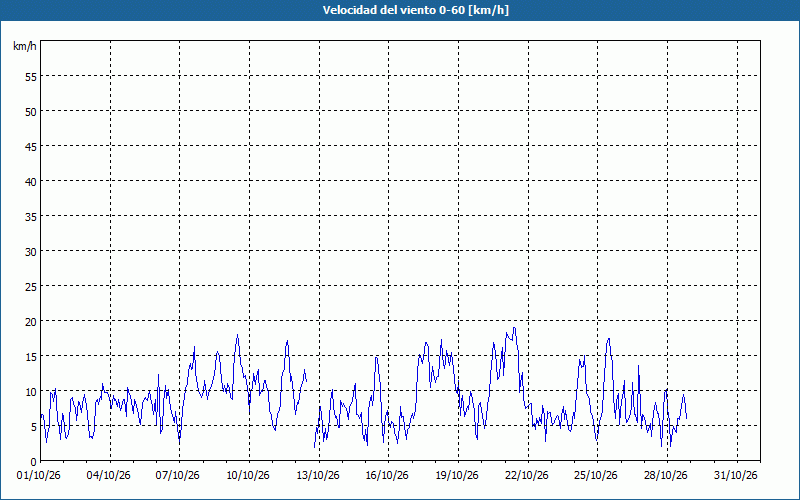
Task: Select the 25/10/26 date label
Action: [595, 476]
